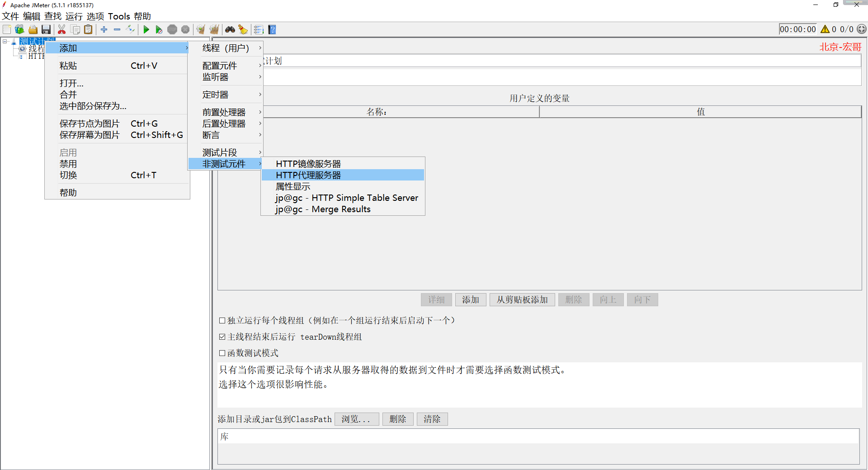Click the 从剪贴板添加 button
Viewport: 868px width, 470px height.
pyautogui.click(x=522, y=299)
